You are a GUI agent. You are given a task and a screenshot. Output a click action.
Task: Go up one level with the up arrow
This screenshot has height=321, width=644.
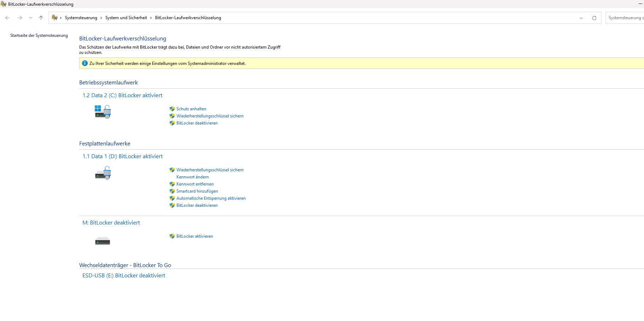pos(41,18)
